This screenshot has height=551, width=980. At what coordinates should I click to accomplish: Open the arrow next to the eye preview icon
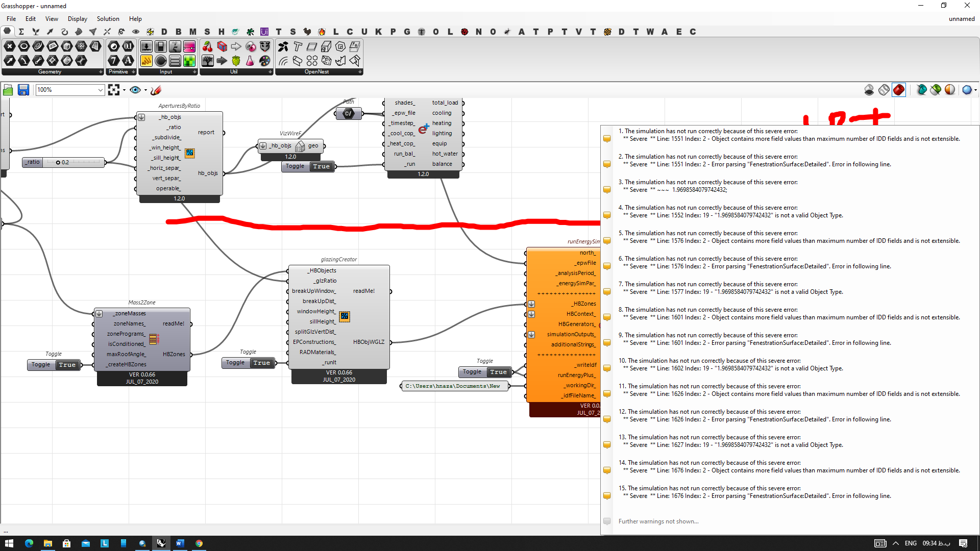(x=146, y=90)
